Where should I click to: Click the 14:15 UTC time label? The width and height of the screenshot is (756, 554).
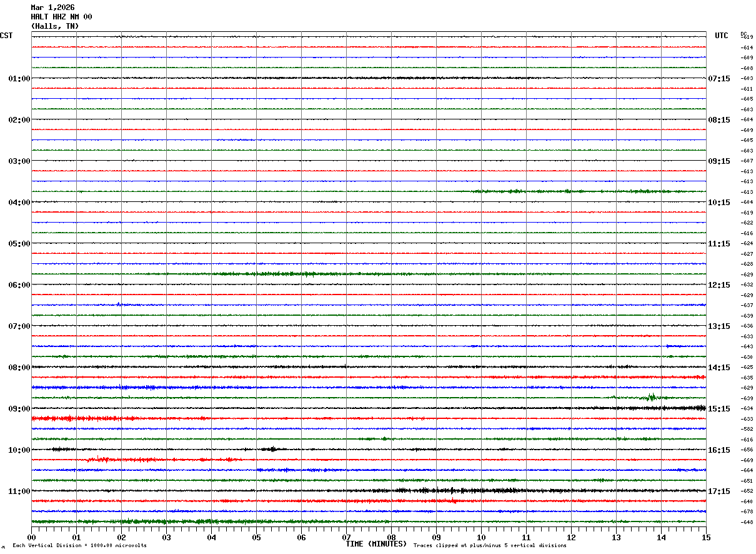tap(719, 368)
